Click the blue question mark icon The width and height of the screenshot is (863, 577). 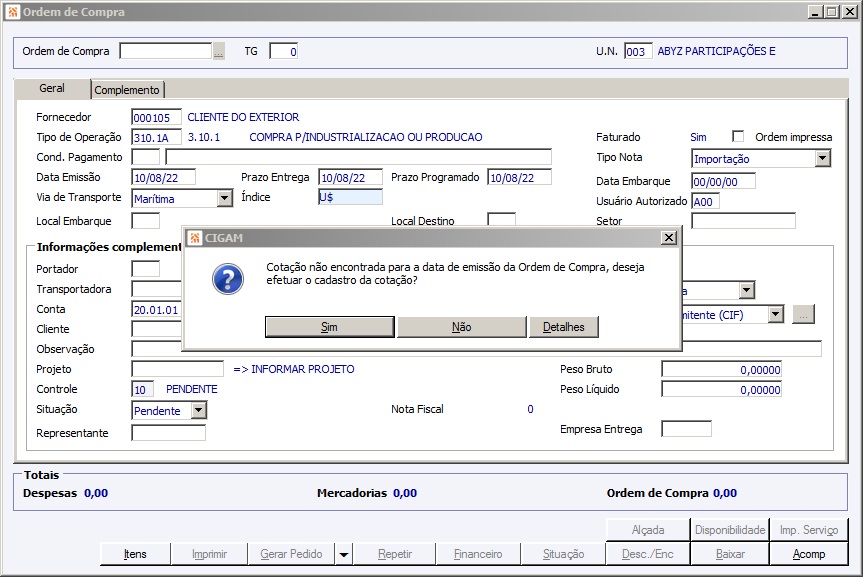pyautogui.click(x=228, y=279)
